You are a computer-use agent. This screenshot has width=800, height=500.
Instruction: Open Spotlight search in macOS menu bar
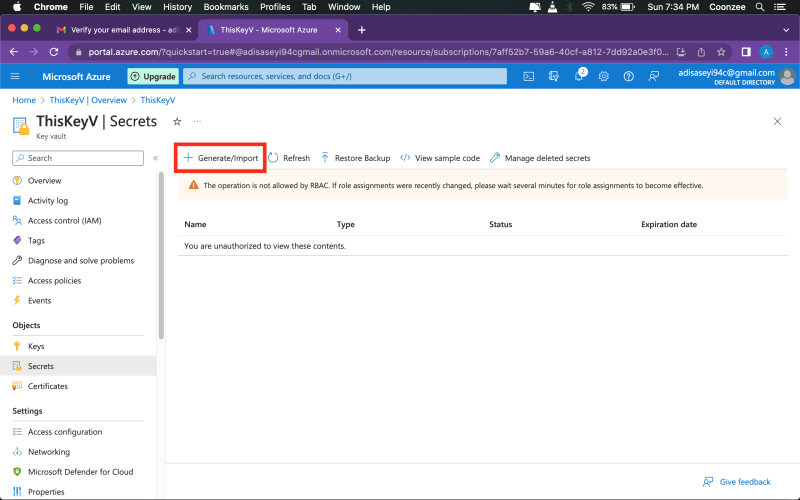click(x=760, y=7)
